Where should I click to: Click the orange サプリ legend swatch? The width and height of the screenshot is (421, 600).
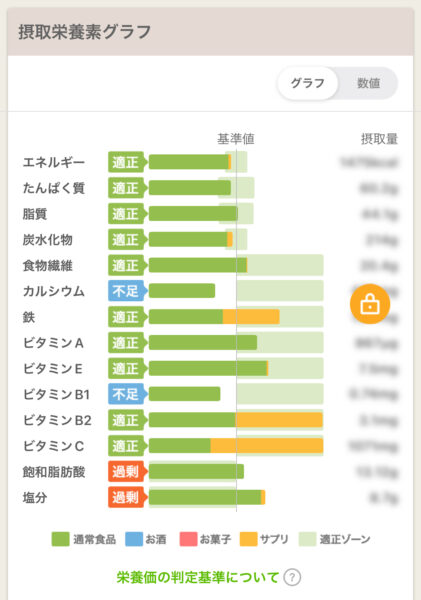coord(248,539)
